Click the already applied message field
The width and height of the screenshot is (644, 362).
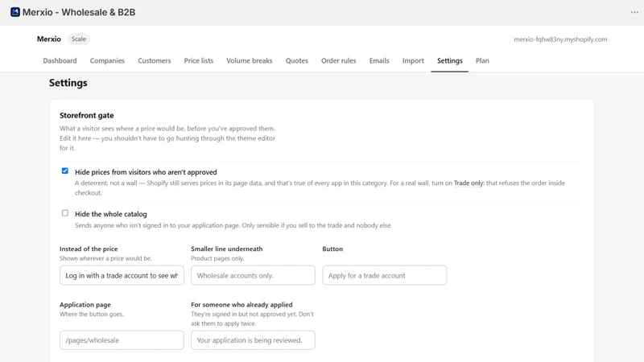pyautogui.click(x=253, y=340)
